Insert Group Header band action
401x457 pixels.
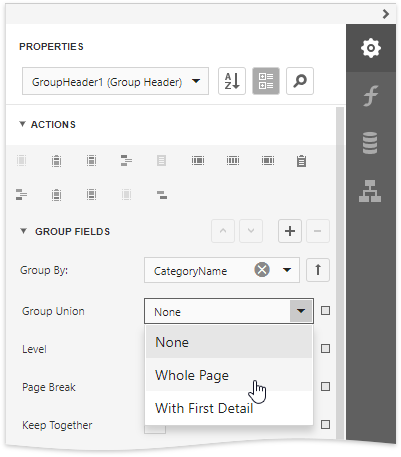126,161
